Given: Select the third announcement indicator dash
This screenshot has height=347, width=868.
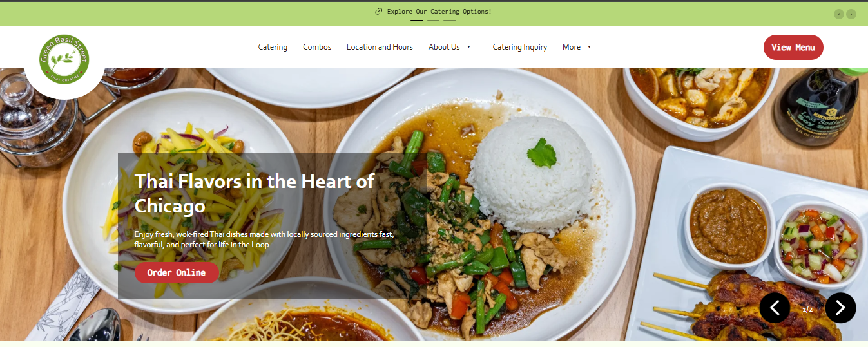Looking at the screenshot, I should [x=449, y=21].
